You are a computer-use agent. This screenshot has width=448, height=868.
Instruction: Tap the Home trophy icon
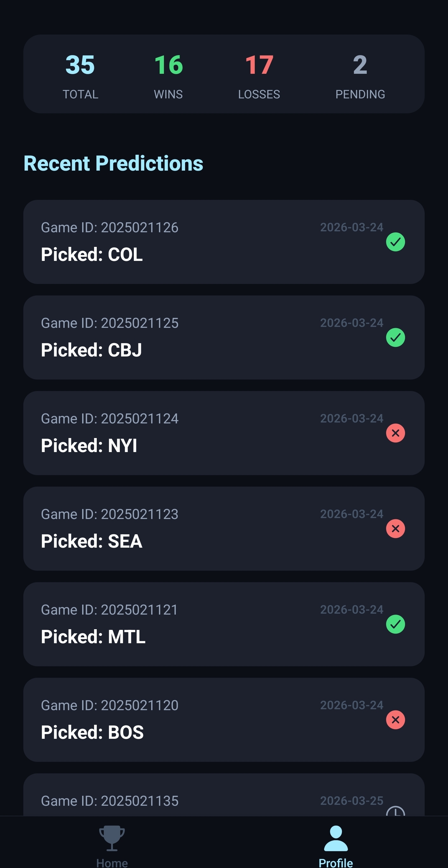tap(112, 838)
